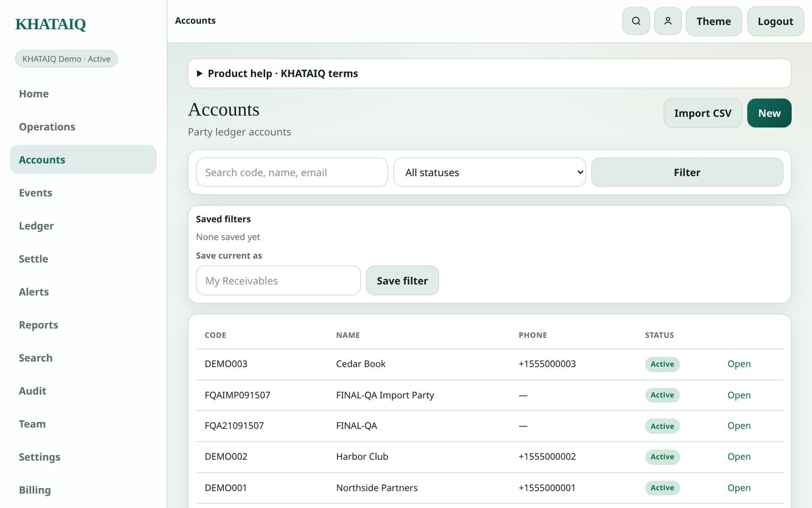The image size is (812, 508).
Task: Select code DEMO002 cell
Action: coord(226,457)
